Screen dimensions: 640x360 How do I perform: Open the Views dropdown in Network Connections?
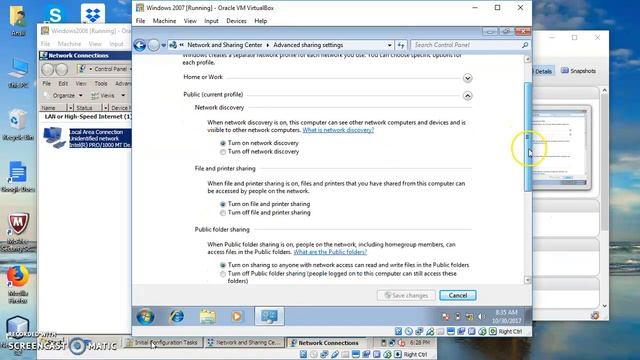pos(108,96)
